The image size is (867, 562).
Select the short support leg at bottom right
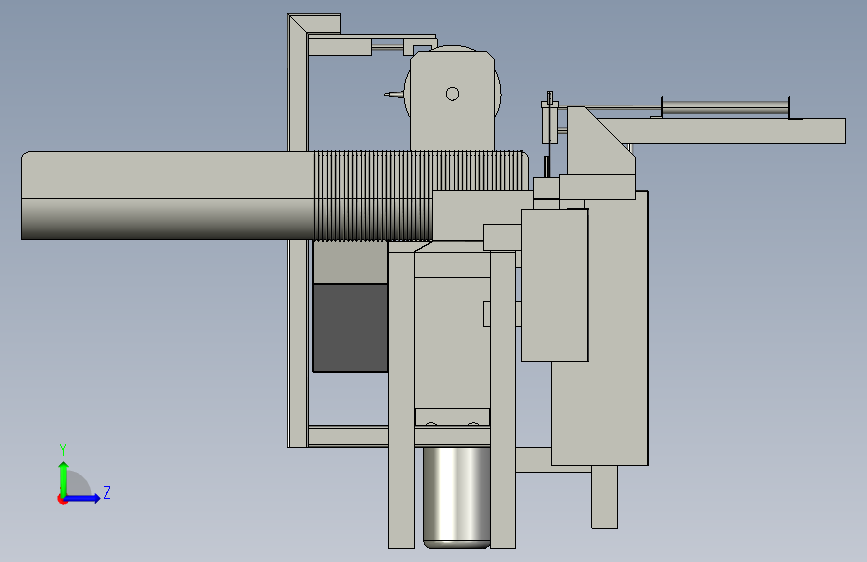click(604, 497)
